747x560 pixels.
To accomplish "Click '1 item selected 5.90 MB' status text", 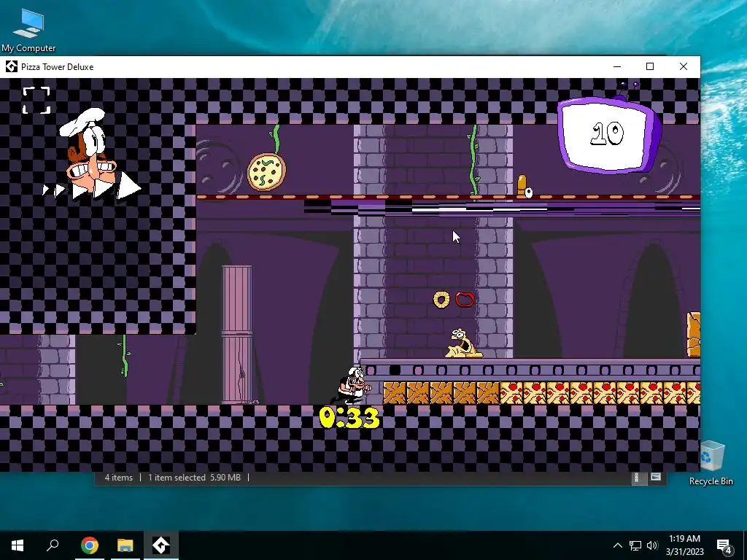I will pos(194,477).
